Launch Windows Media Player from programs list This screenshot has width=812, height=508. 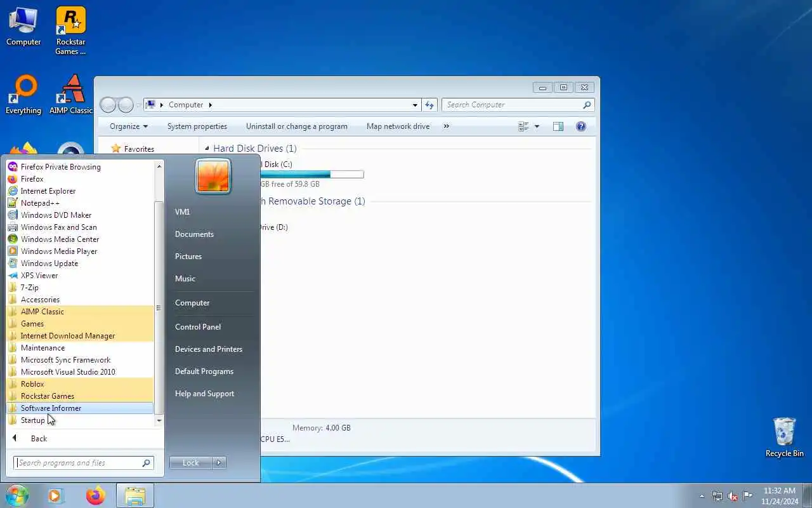tap(80, 251)
